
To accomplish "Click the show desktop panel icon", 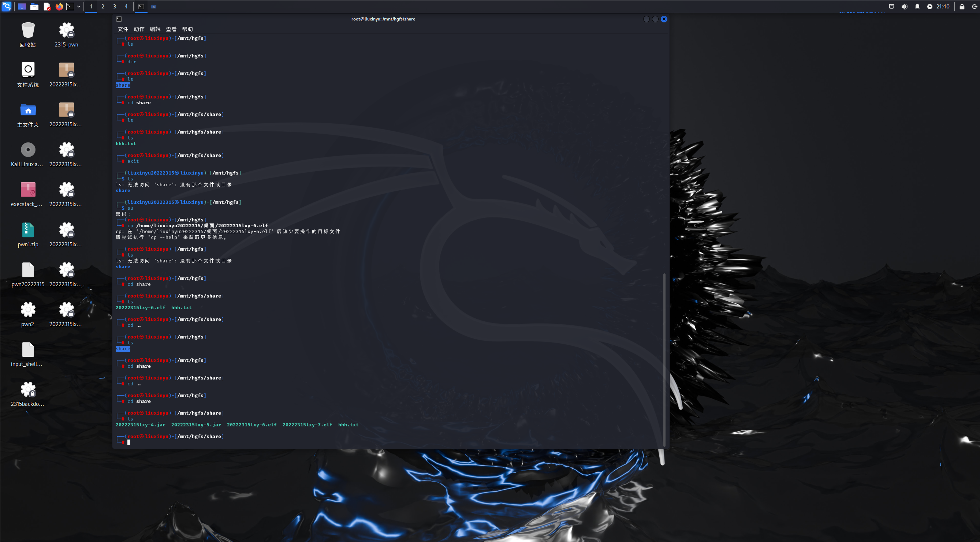I will click(22, 7).
